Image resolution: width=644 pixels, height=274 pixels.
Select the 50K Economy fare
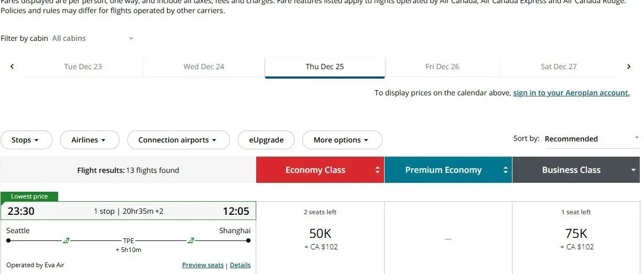[x=320, y=234]
